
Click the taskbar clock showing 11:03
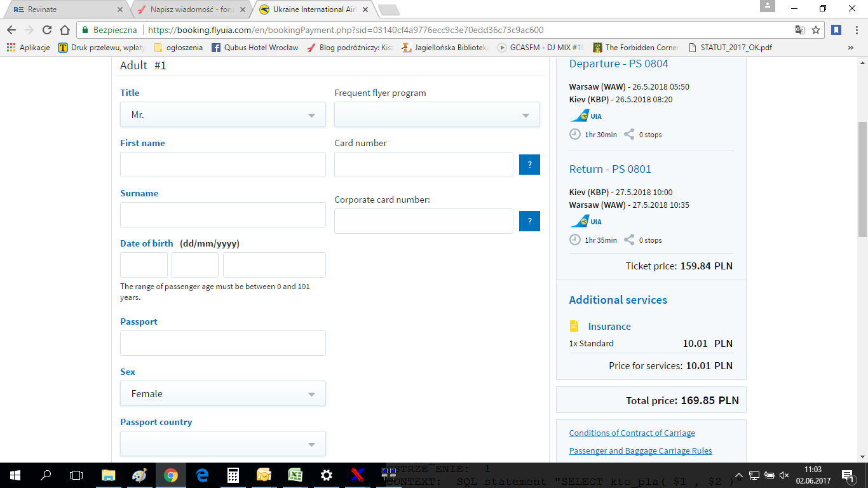(813, 475)
